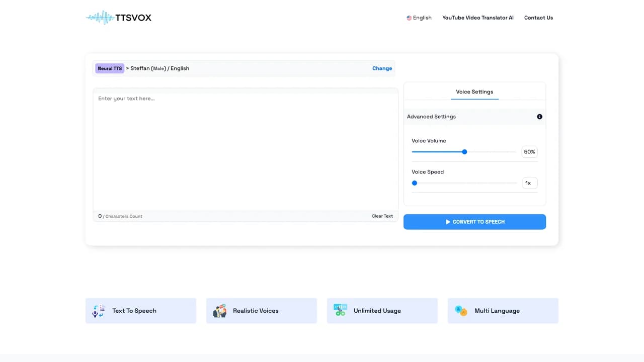Open the Advanced Settings info icon
The height and width of the screenshot is (362, 644).
tap(539, 117)
